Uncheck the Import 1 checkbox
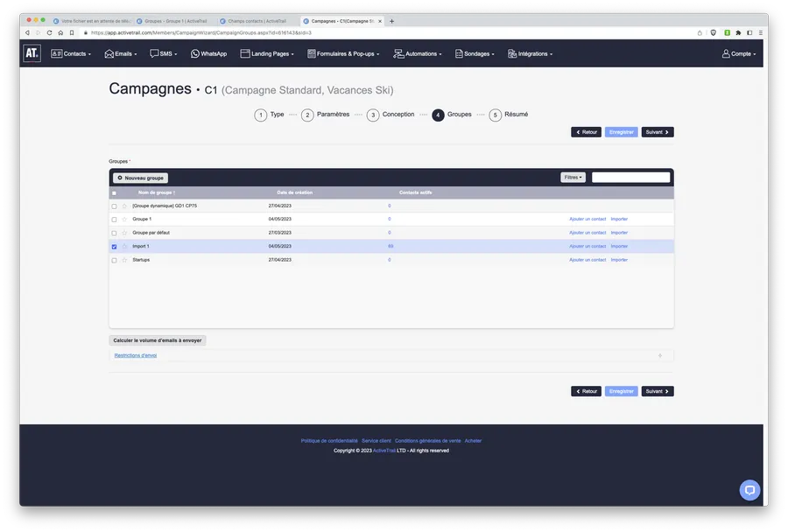This screenshot has height=532, width=788. coord(114,247)
